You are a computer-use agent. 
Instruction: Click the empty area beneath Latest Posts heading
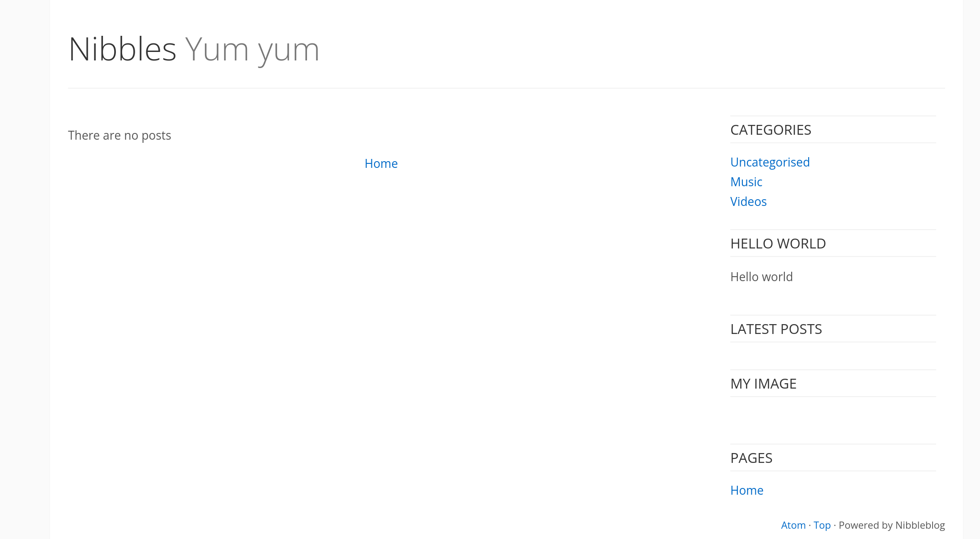[x=832, y=355]
